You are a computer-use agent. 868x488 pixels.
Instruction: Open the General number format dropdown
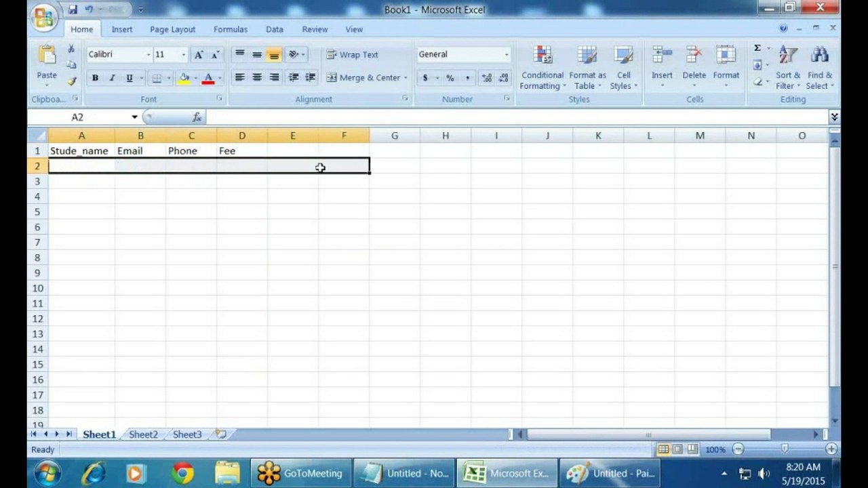click(x=506, y=55)
